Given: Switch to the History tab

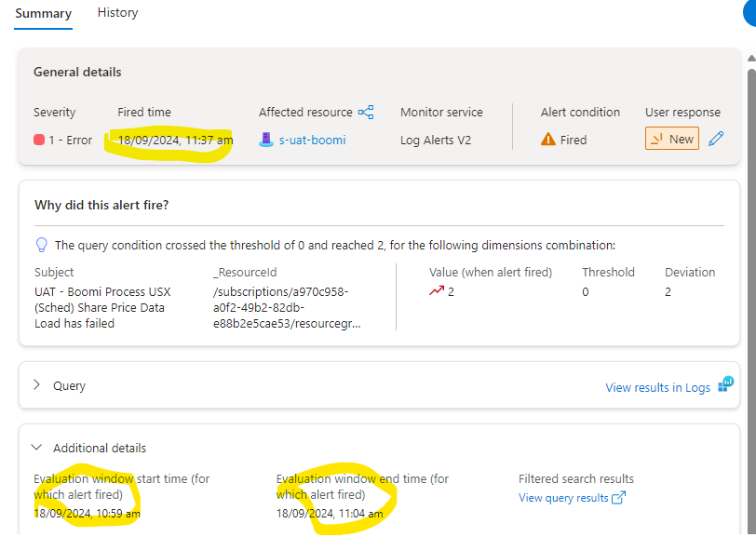Looking at the screenshot, I should pos(117,12).
